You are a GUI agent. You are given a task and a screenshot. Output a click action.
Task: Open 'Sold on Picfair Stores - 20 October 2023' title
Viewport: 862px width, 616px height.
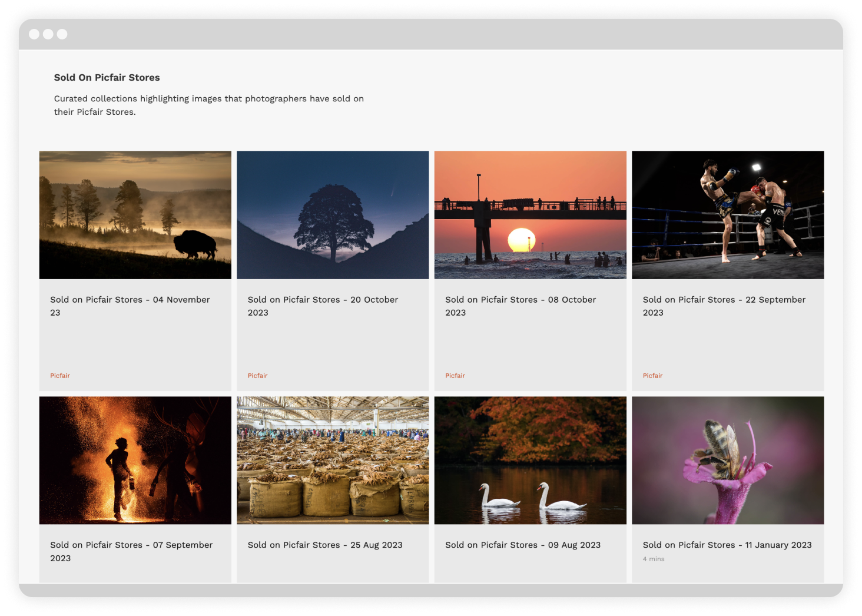323,306
